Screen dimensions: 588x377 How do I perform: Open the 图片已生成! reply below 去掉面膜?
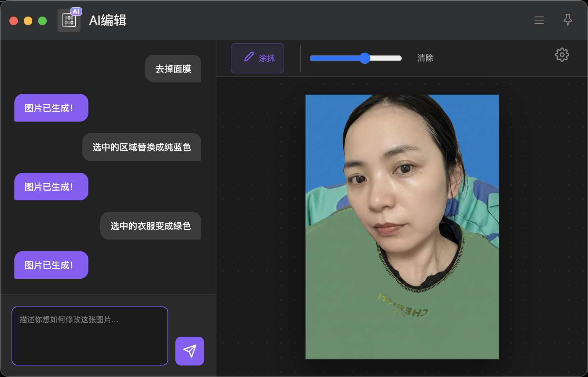51,108
